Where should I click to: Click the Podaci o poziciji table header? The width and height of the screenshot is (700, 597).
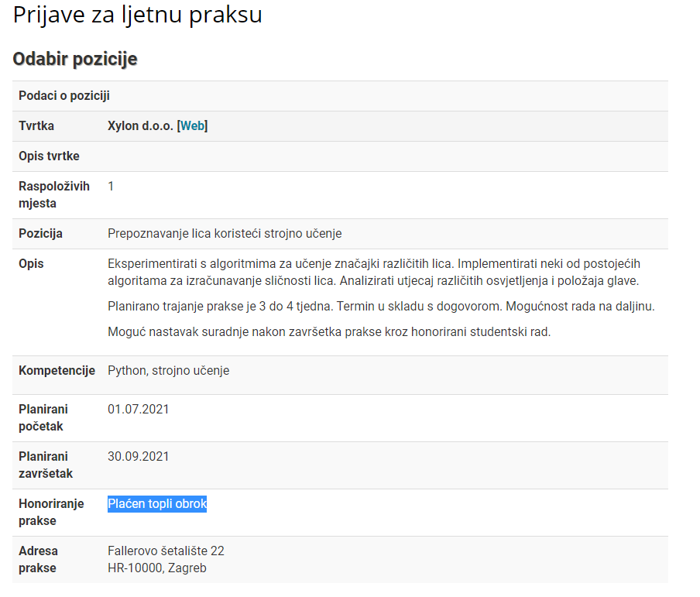64,96
